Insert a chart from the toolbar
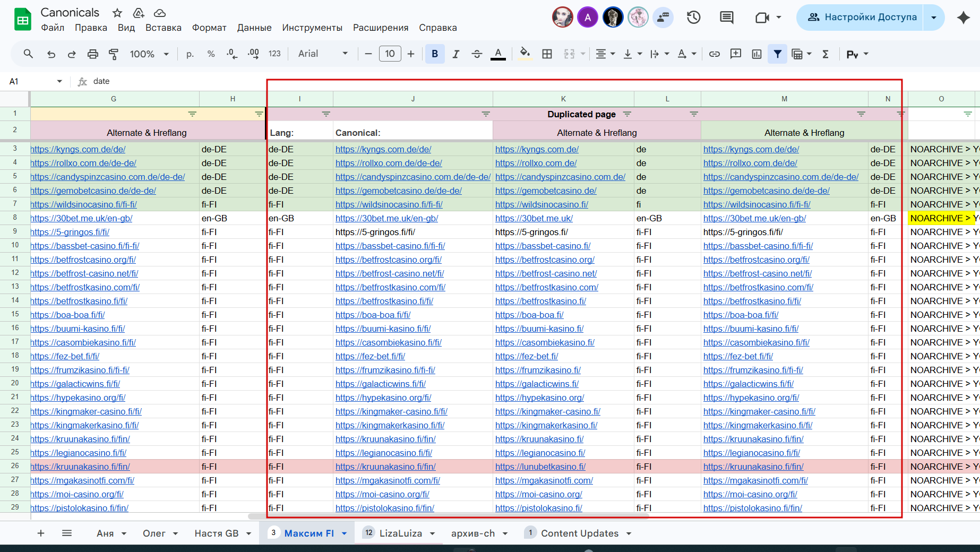Viewport: 980px width, 552px height. pos(757,54)
